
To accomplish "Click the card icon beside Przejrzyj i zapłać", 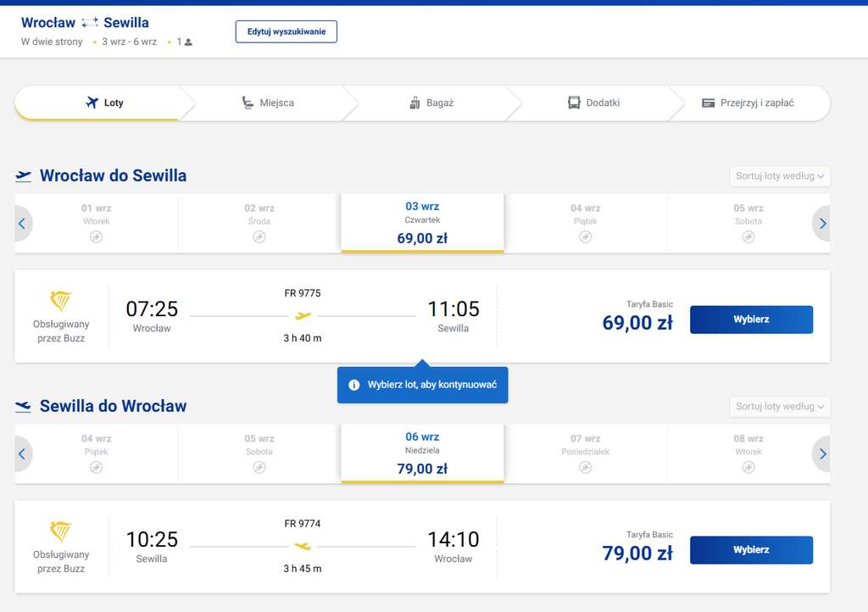I will (x=708, y=103).
